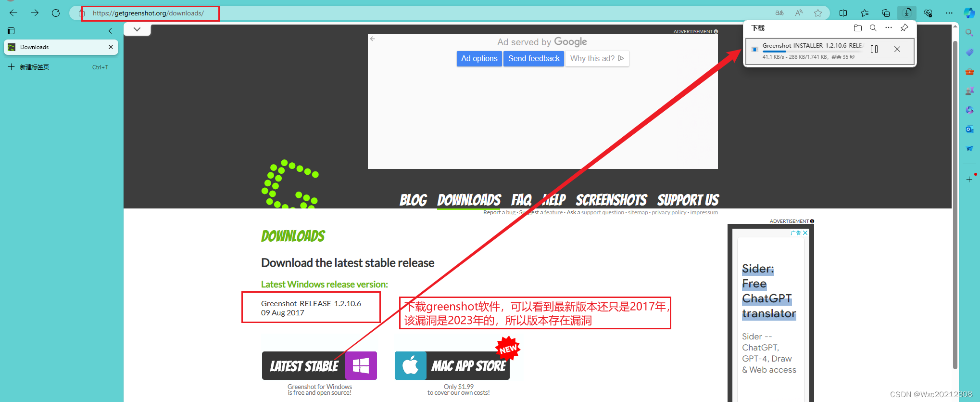The width and height of the screenshot is (980, 402).
Task: Click the Downloads toolbar icon
Action: pyautogui.click(x=907, y=13)
